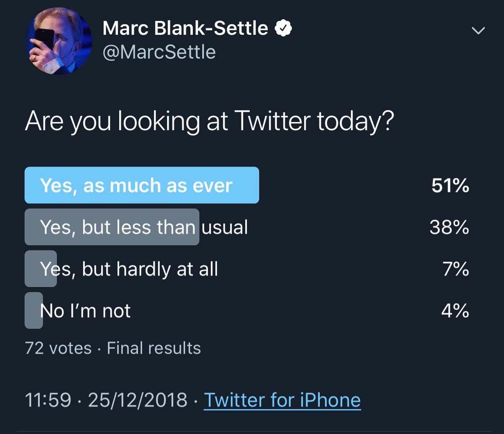Click the Marc Blank-Settle display name
This screenshot has height=434, width=504.
click(185, 29)
